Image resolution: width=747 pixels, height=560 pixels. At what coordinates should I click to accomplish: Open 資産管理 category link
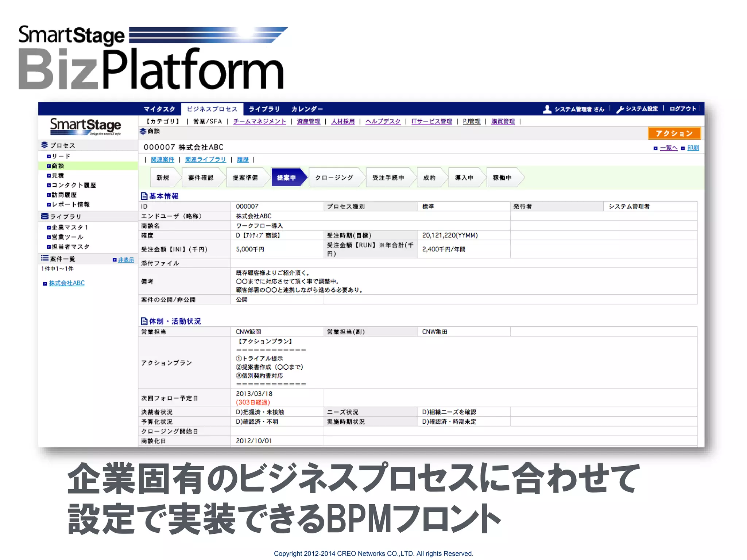tap(308, 121)
